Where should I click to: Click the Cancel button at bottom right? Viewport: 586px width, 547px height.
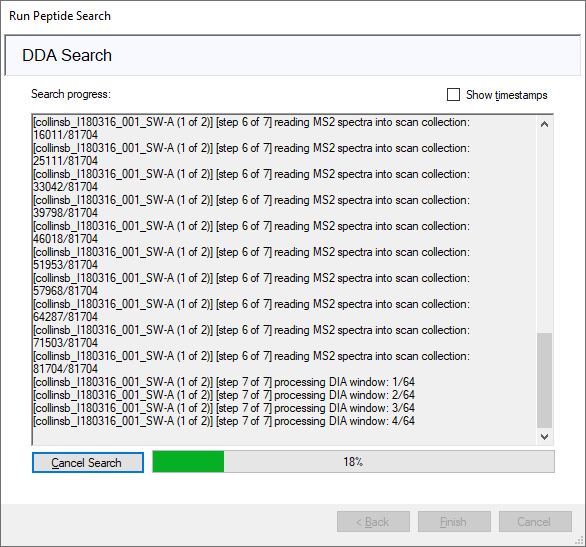(x=535, y=522)
